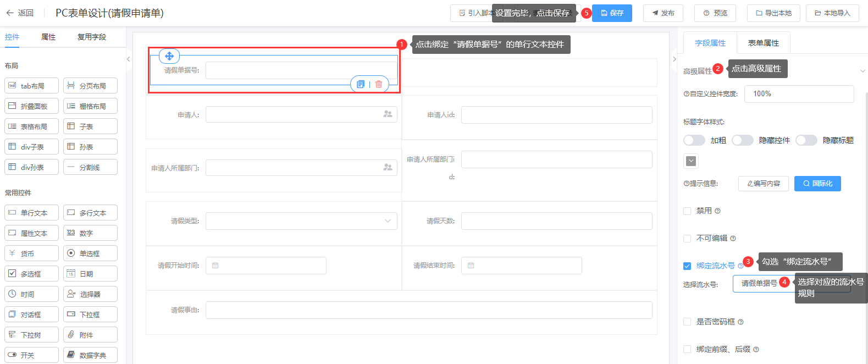Add a 分页布局 layout control

[x=90, y=86]
